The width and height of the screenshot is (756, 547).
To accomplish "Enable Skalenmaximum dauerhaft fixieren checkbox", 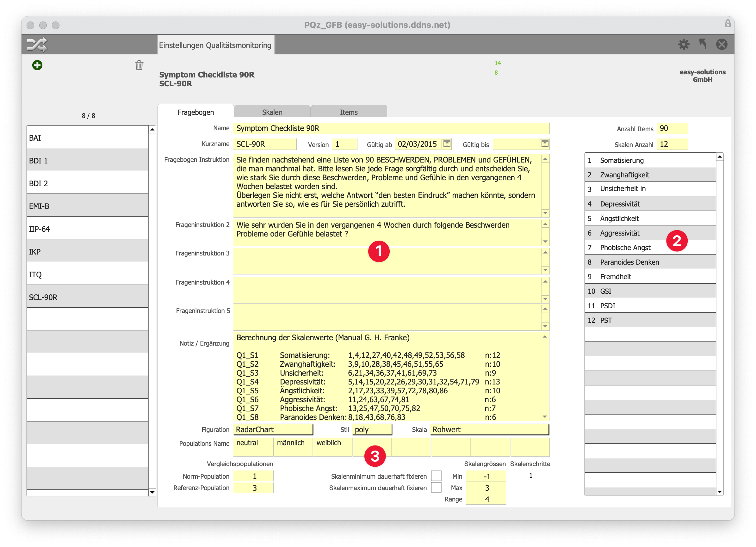I will pos(436,487).
